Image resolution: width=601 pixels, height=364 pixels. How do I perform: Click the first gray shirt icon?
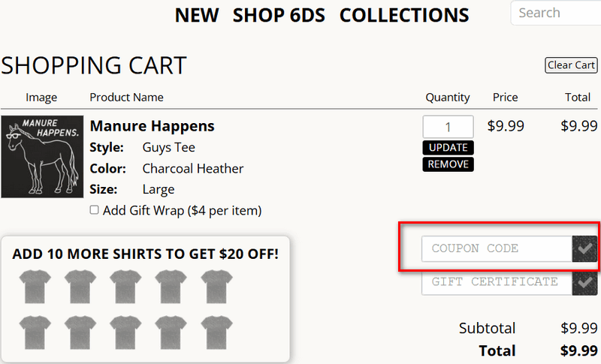point(35,286)
